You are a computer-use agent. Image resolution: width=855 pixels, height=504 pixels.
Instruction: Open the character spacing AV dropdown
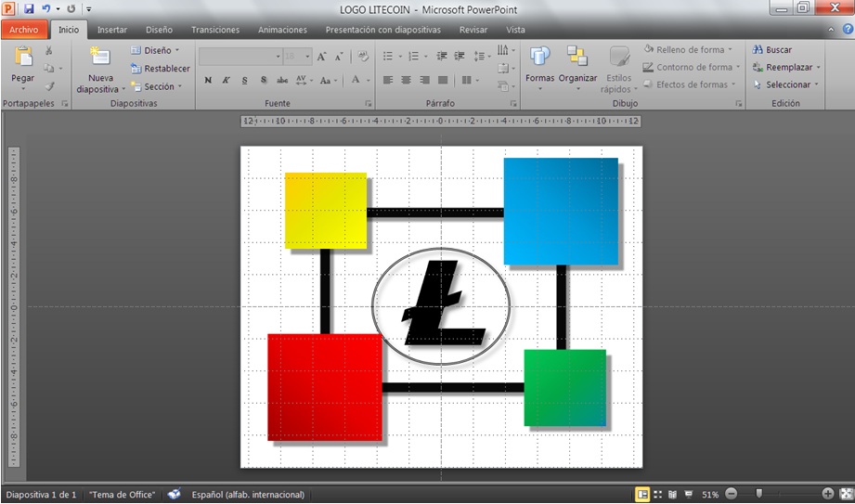pyautogui.click(x=304, y=80)
